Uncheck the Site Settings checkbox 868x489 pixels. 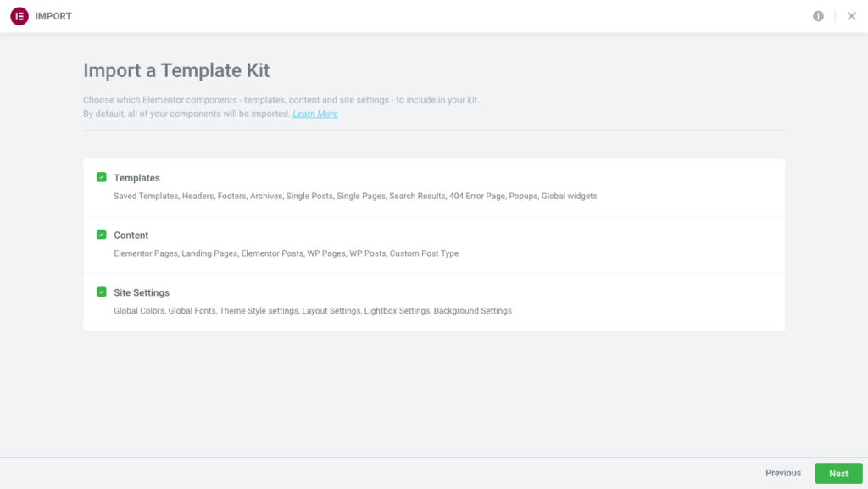pos(102,292)
